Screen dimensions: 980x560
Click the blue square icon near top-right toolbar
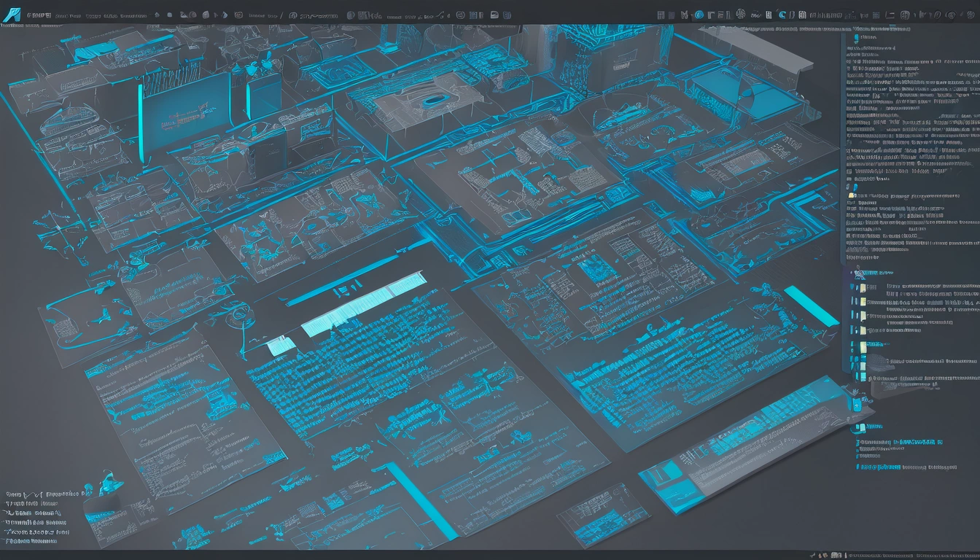[782, 15]
